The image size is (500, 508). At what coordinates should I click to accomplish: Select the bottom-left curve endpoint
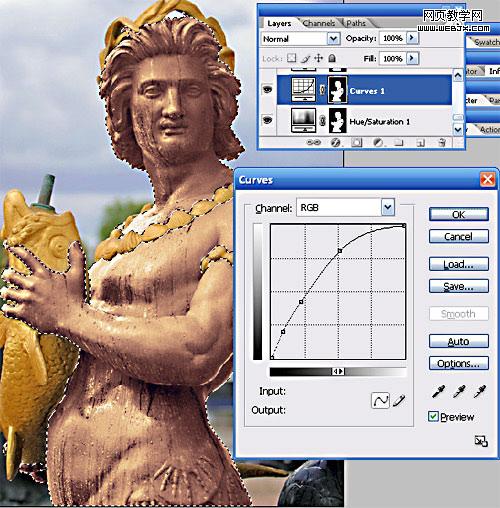272,357
